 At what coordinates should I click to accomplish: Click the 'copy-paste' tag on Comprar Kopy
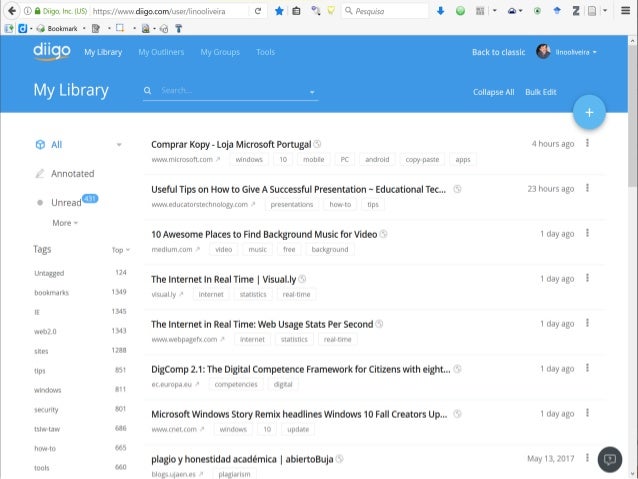pyautogui.click(x=422, y=160)
